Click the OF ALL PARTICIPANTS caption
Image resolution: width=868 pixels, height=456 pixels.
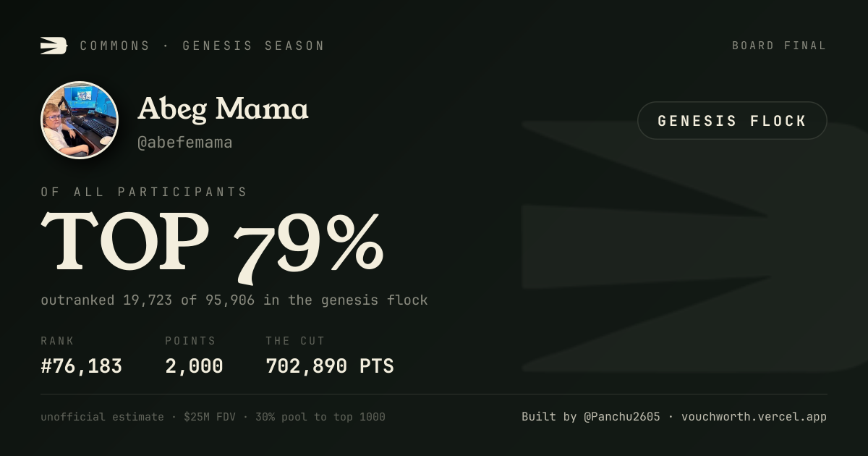(144, 192)
